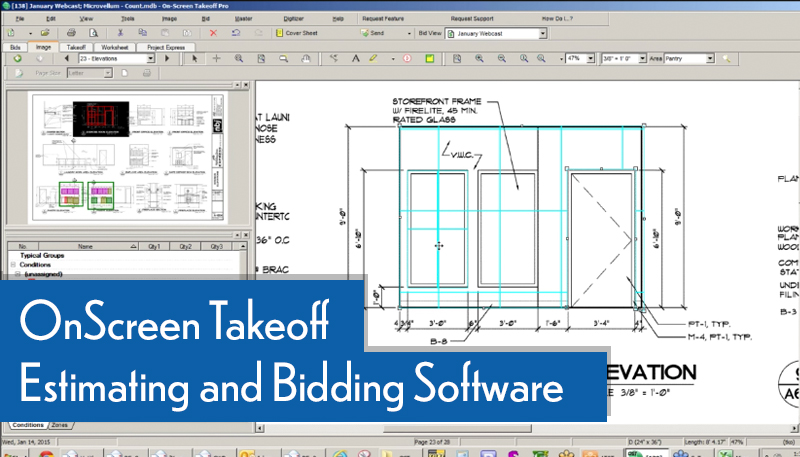Viewport: 800px width, 457px height.
Task: Select the zoom magnifier tool
Action: (238, 59)
